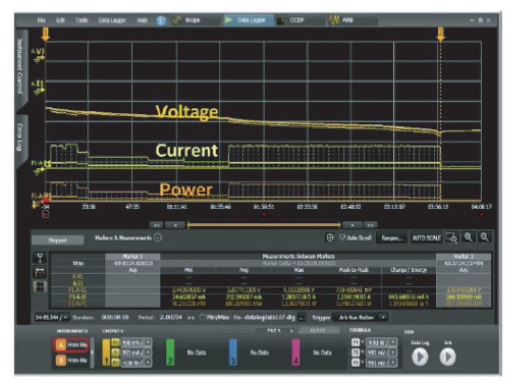Click the AUTO SCALE button

point(426,238)
